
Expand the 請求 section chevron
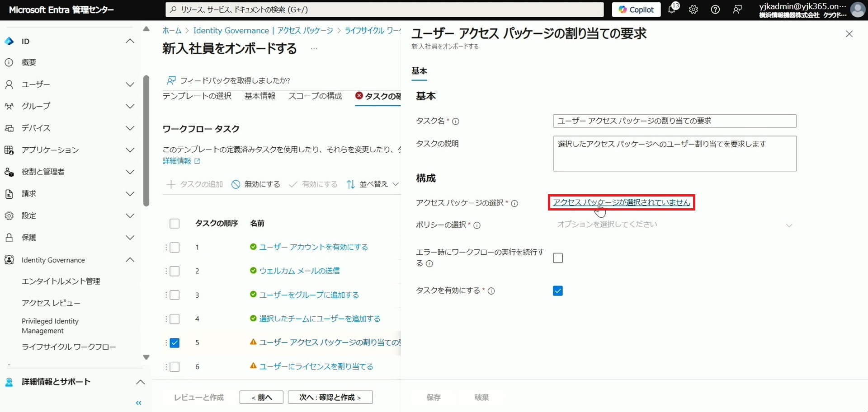point(130,194)
